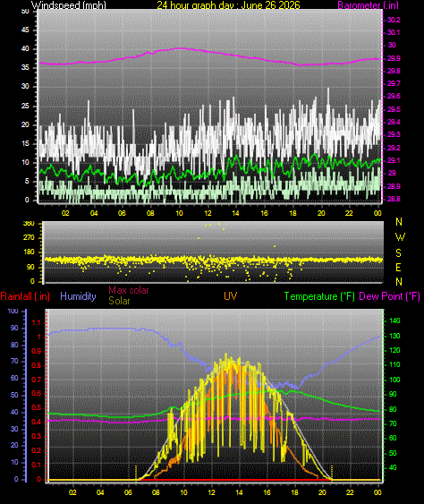Click the 15 mph windspeed scale value
Image resolution: width=424 pixels, height=504 pixels.
(25, 143)
